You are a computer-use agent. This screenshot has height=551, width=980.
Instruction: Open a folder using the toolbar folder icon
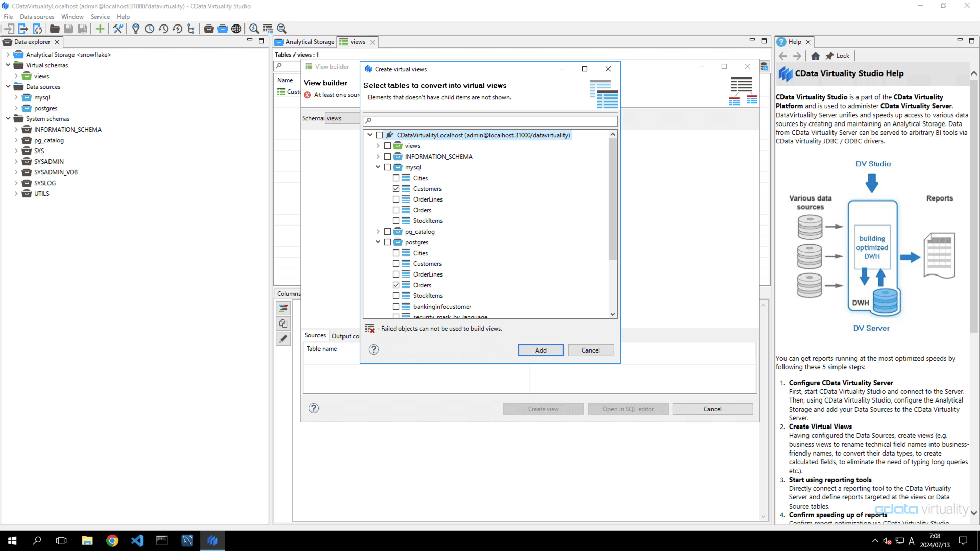click(x=54, y=29)
